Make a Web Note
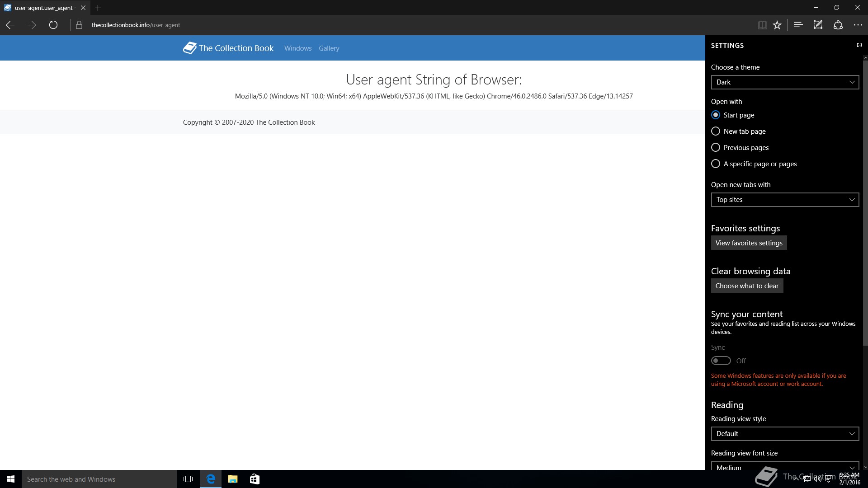Image resolution: width=868 pixels, height=488 pixels. (x=818, y=25)
